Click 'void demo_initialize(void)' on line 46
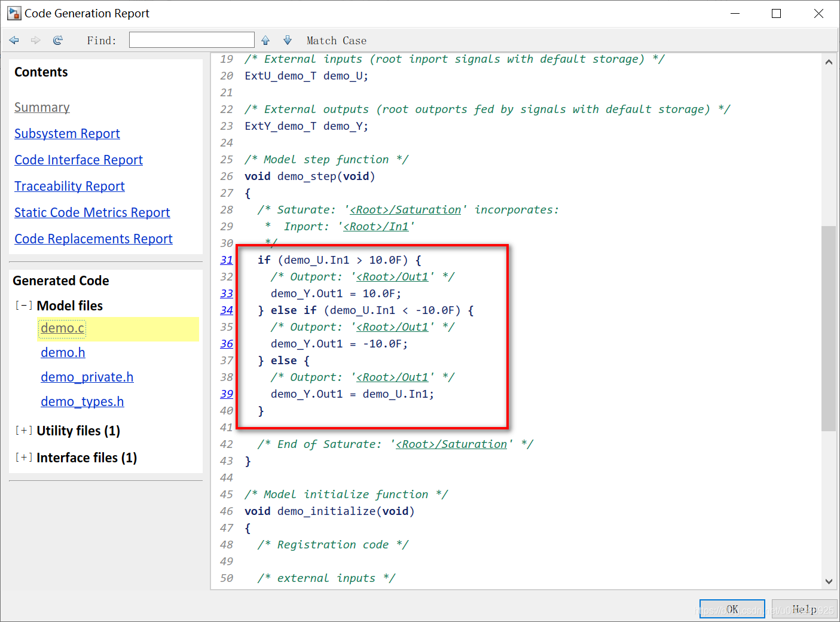This screenshot has height=622, width=840. click(x=329, y=511)
